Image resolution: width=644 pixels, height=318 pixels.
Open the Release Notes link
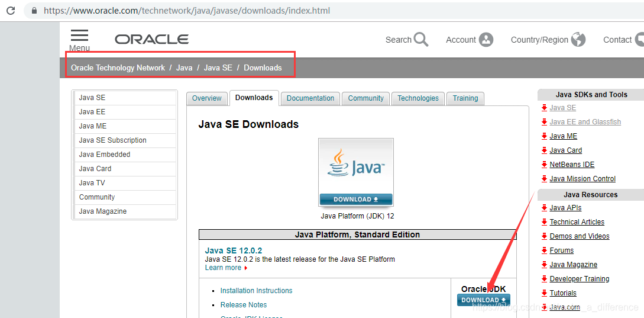244,305
